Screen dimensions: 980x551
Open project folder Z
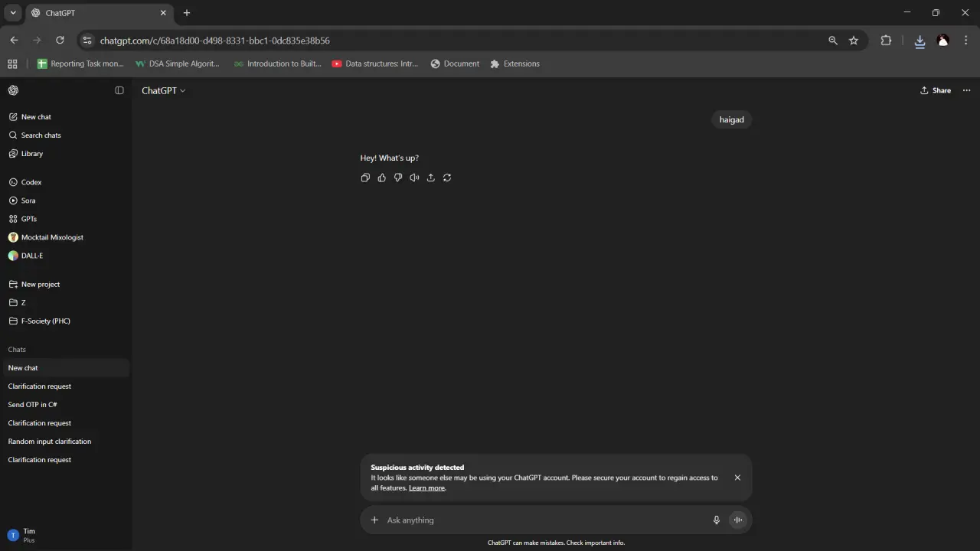click(x=65, y=302)
